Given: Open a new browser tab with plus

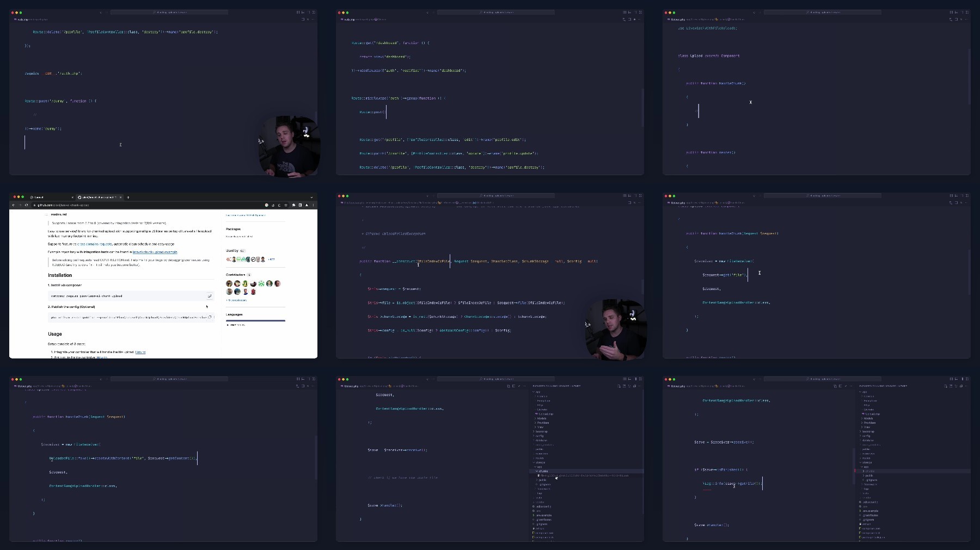Looking at the screenshot, I should (128, 197).
